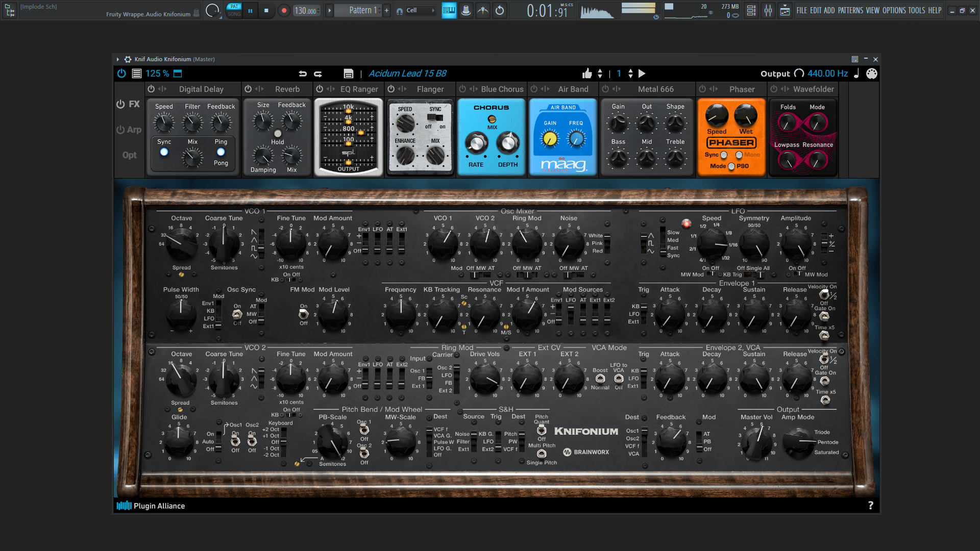Image resolution: width=980 pixels, height=551 pixels.
Task: Click the save preset disk icon
Action: 349,73
